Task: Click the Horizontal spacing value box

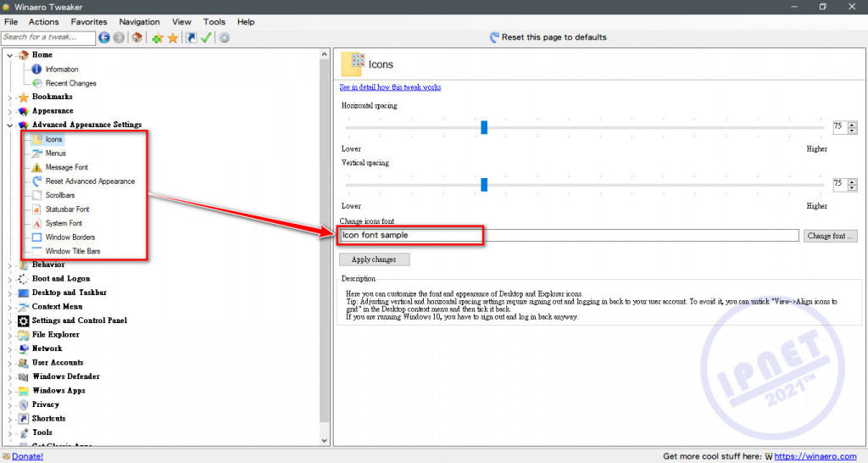Action: (840, 127)
